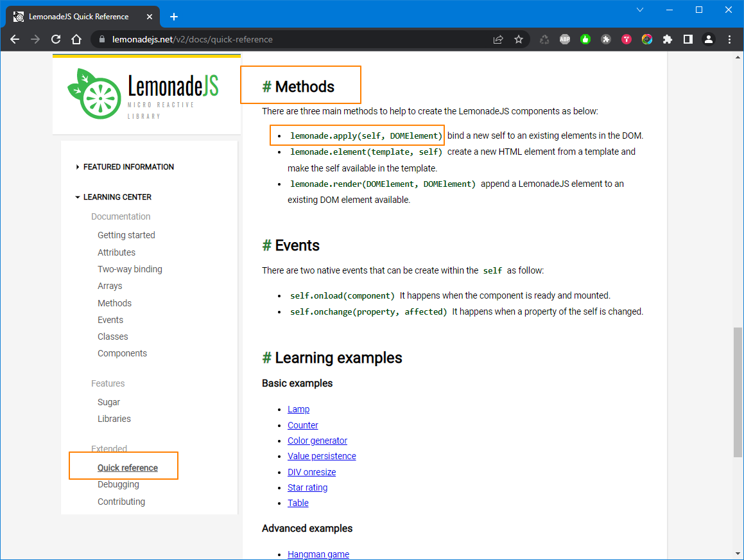This screenshot has height=560, width=744.
Task: Open Star rating example
Action: 307,488
